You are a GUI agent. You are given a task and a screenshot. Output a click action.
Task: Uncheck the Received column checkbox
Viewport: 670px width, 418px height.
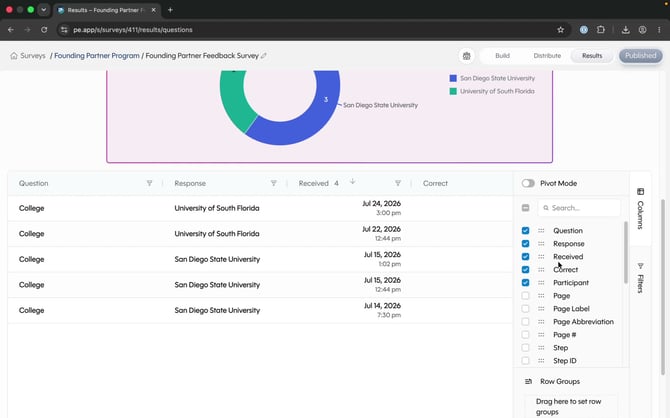(x=526, y=256)
